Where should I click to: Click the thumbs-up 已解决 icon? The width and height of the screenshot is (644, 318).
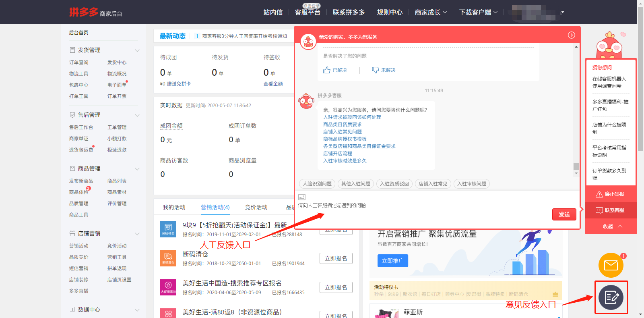327,70
